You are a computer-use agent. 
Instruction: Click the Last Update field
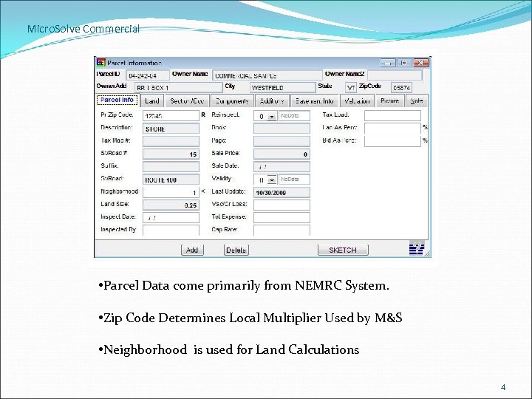[x=282, y=192]
